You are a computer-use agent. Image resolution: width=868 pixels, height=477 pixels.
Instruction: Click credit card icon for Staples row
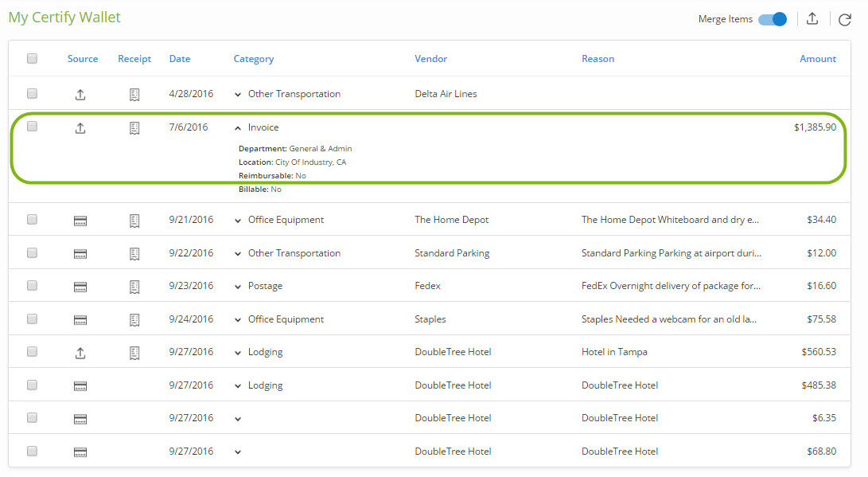[x=80, y=320]
